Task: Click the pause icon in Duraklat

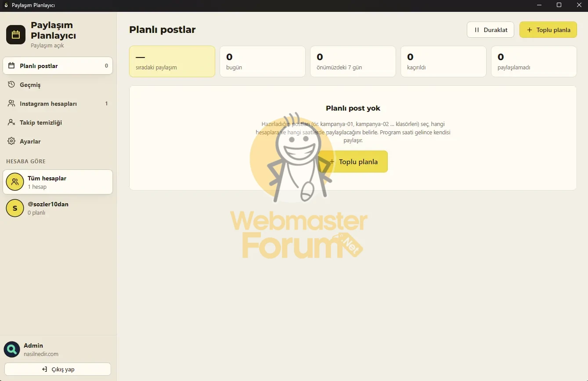Action: click(477, 30)
